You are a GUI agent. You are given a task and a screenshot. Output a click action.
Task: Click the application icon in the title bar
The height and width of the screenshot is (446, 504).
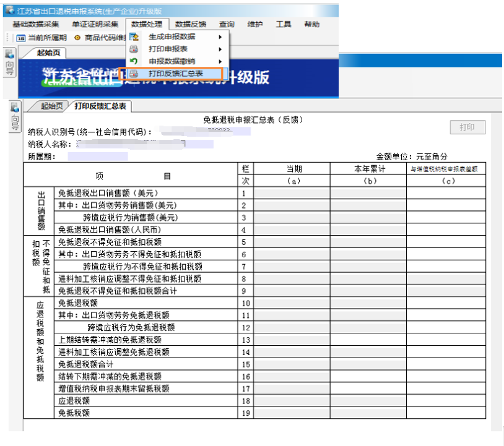[10, 10]
